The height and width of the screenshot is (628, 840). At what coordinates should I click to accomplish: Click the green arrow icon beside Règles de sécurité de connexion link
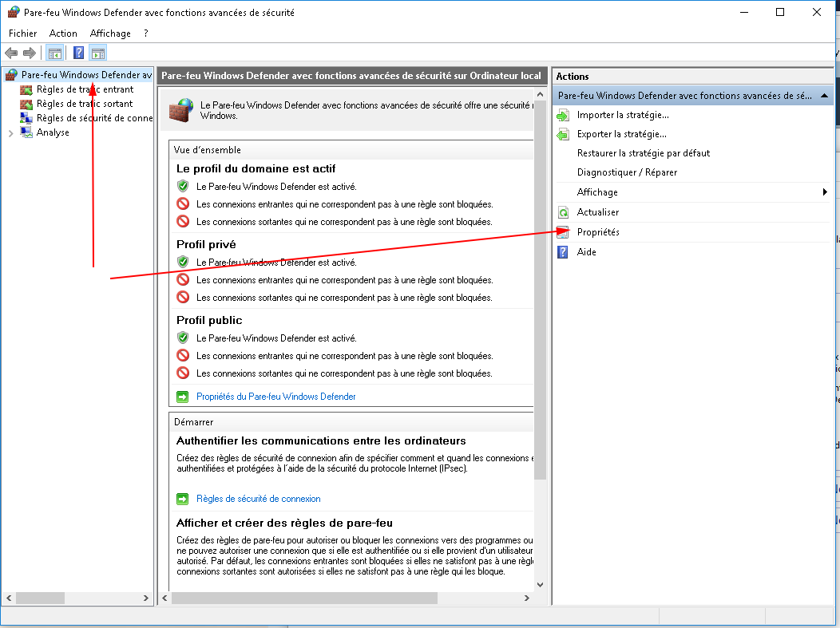click(183, 499)
